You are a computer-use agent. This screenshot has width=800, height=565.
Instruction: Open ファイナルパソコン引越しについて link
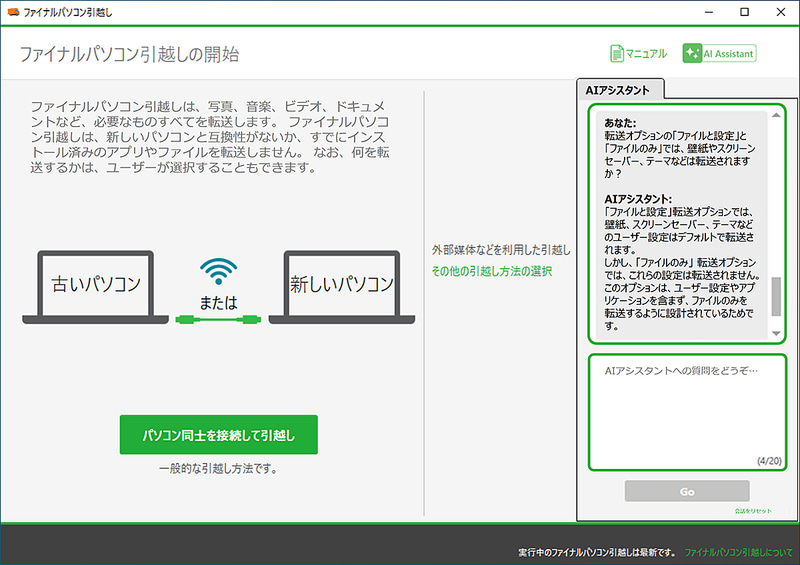tap(738, 552)
